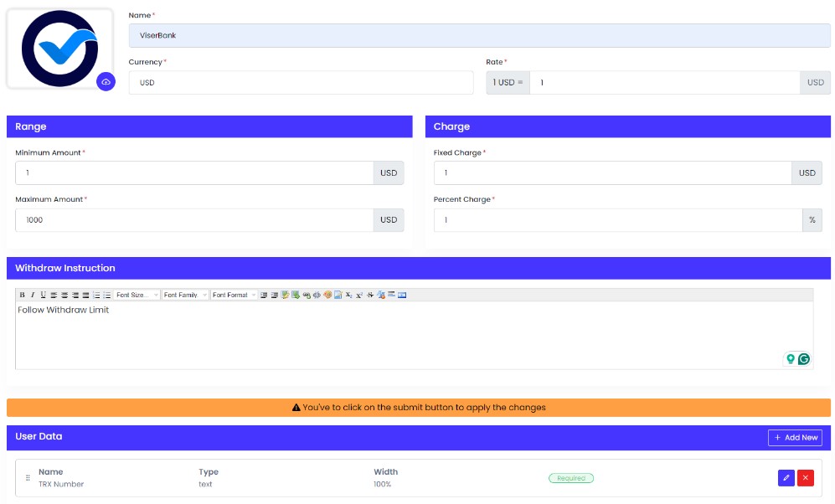Apply subscript formatting in the editor

click(x=348, y=296)
